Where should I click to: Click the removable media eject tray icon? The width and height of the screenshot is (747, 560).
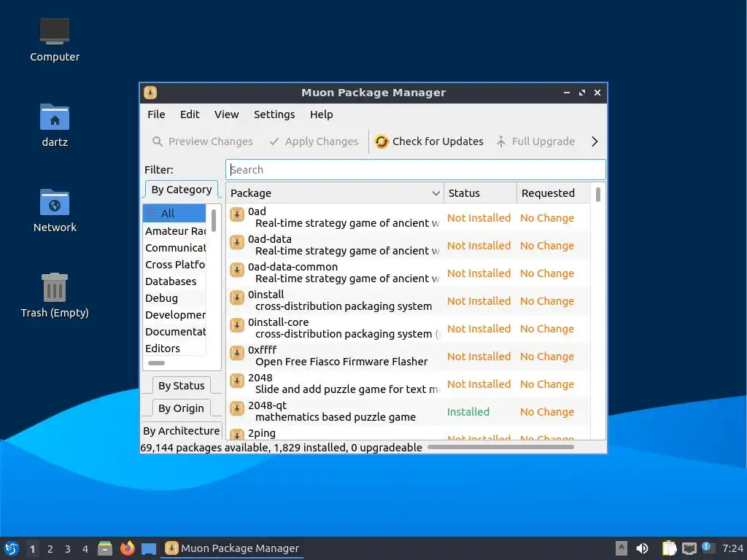pyautogui.click(x=621, y=548)
